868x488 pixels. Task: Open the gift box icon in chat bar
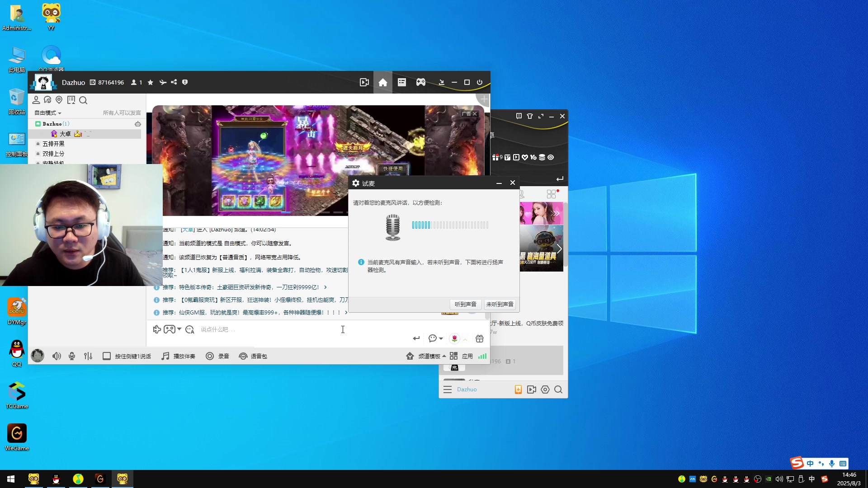[480, 338]
